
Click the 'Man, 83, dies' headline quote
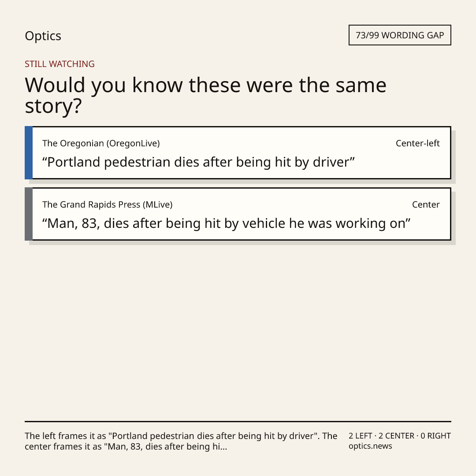(x=226, y=223)
